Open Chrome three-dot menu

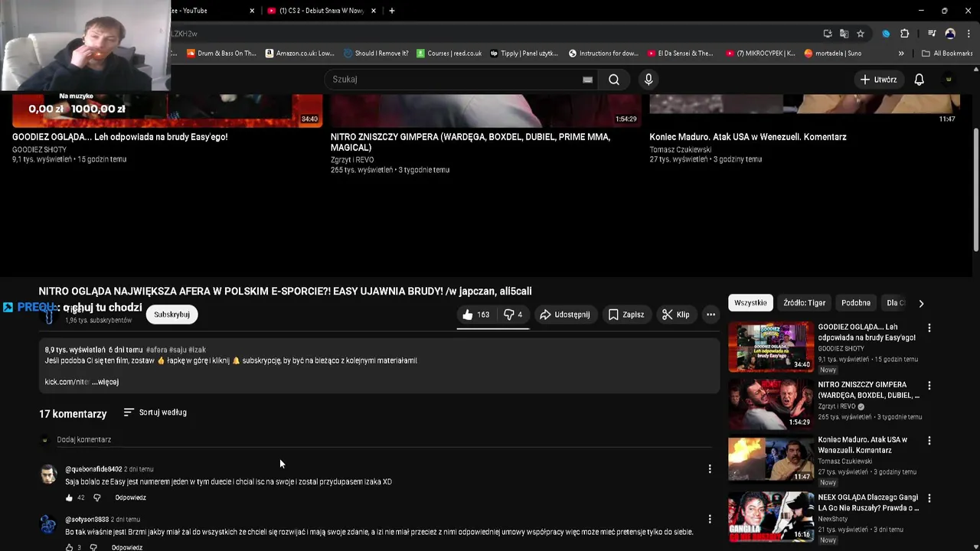(x=969, y=34)
